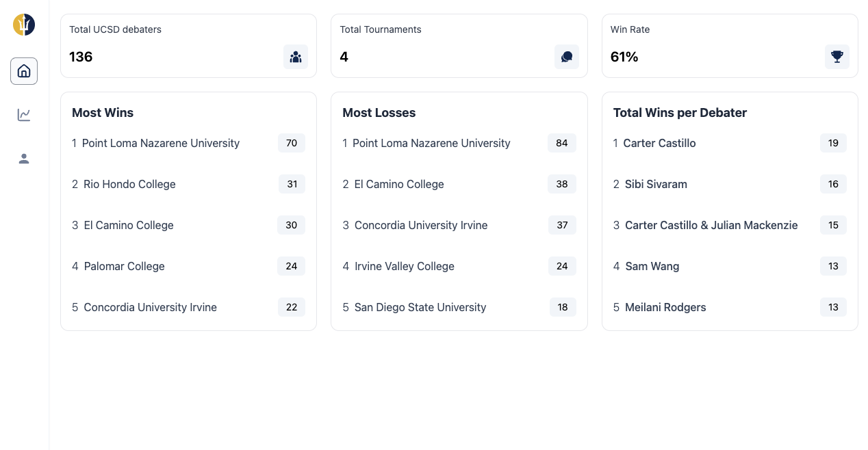Open Sibi Sivaram debater entry
This screenshot has width=868, height=450.
pyautogui.click(x=656, y=184)
